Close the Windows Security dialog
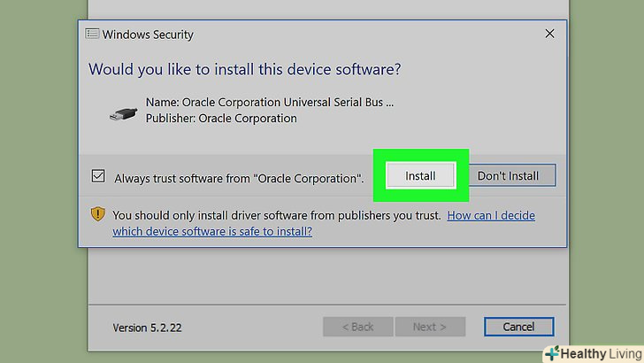The width and height of the screenshot is (644, 363). coord(549,35)
